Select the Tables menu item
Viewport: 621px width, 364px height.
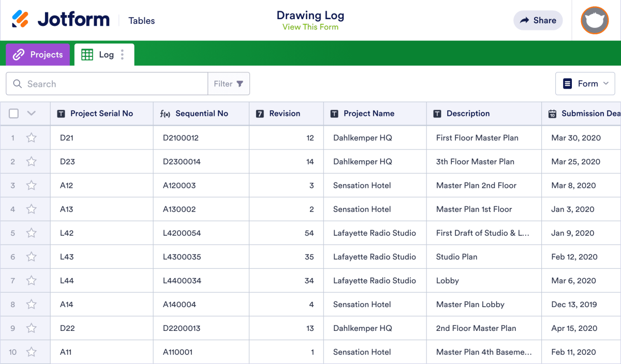[142, 21]
